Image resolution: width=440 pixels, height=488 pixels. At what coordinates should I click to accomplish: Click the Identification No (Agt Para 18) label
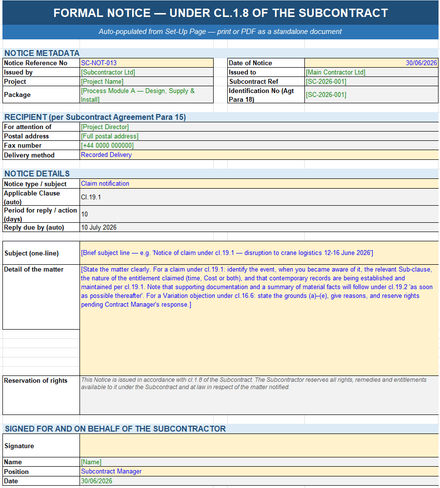point(266,95)
